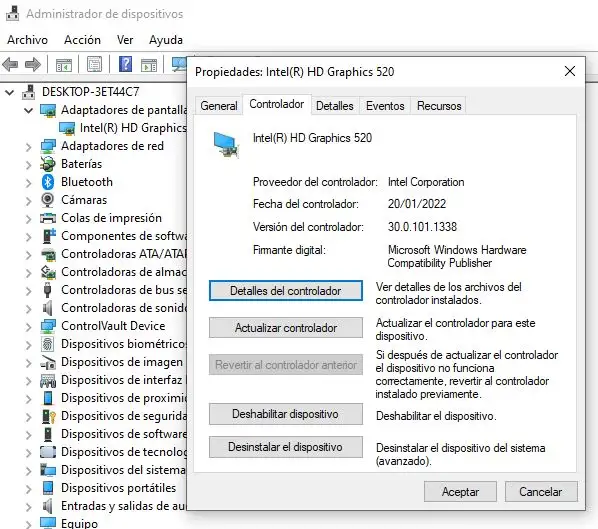Viewport: 598px width, 529px height.
Task: Switch to the Detalles tab
Action: tap(334, 106)
